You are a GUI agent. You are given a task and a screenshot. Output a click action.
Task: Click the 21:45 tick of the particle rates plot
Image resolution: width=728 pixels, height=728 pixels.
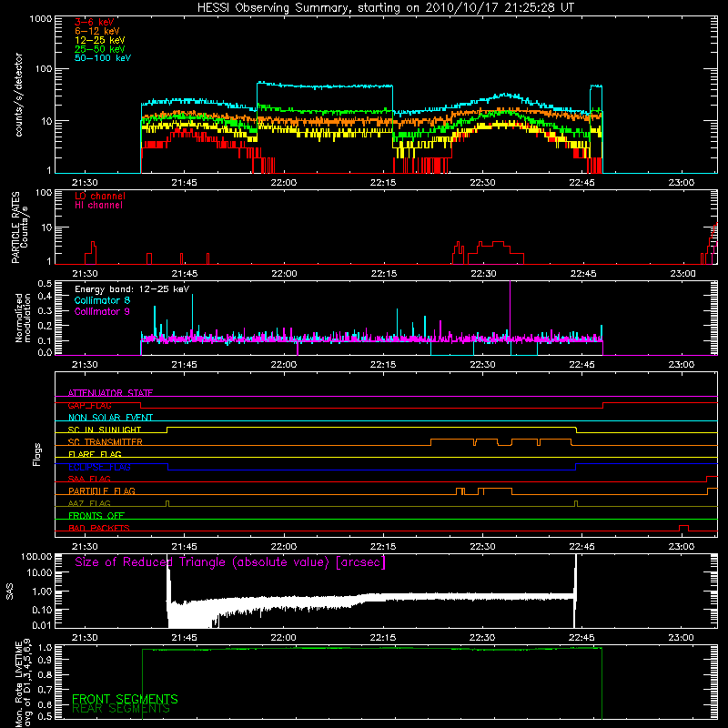click(185, 274)
